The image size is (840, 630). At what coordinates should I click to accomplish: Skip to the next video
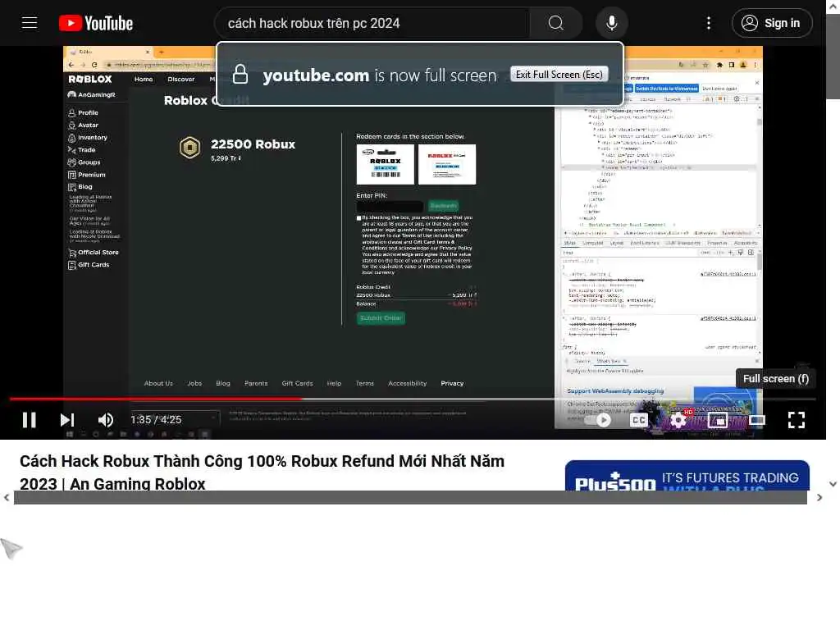click(67, 420)
